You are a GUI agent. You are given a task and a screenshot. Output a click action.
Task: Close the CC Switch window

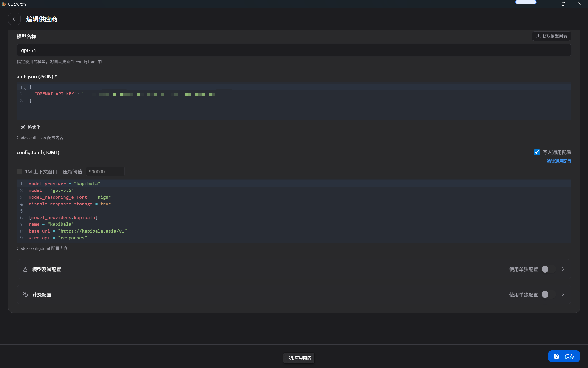tap(580, 4)
